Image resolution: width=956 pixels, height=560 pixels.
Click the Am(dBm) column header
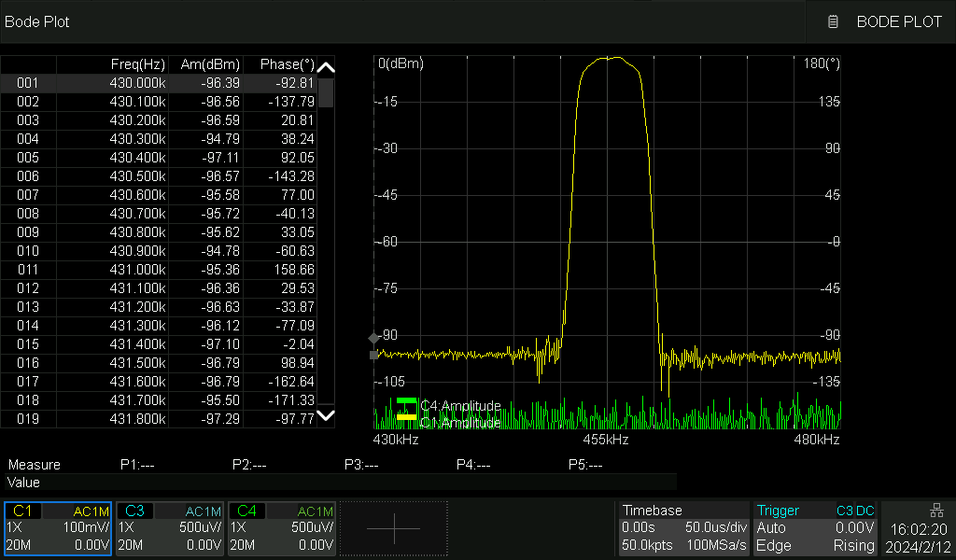[210, 64]
